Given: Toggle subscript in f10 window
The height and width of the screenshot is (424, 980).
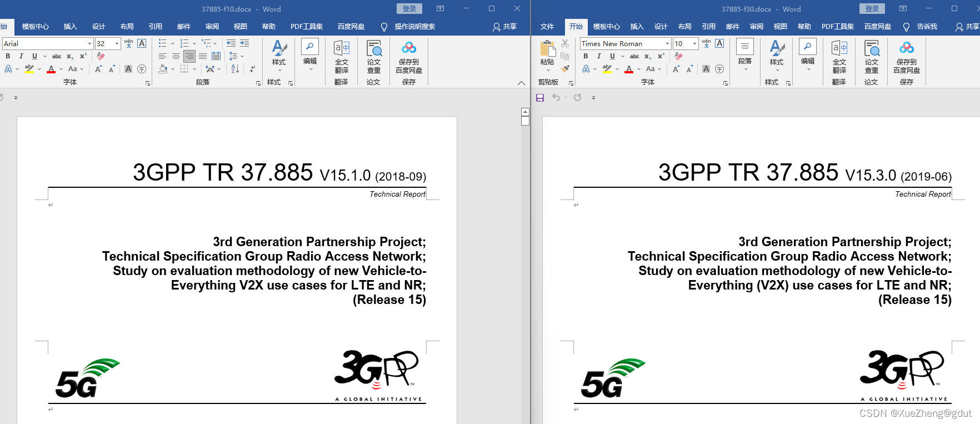Looking at the screenshot, I should pos(70,56).
